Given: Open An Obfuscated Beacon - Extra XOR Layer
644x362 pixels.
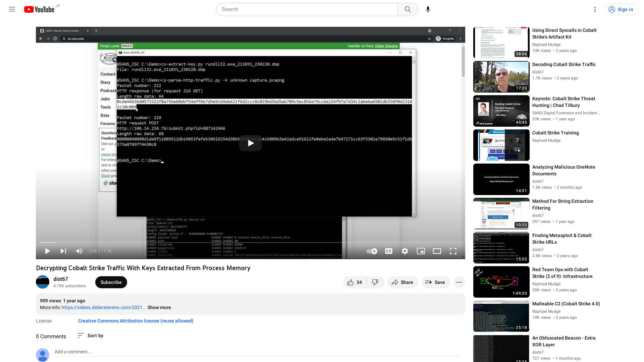Looking at the screenshot, I should tap(564, 341).
